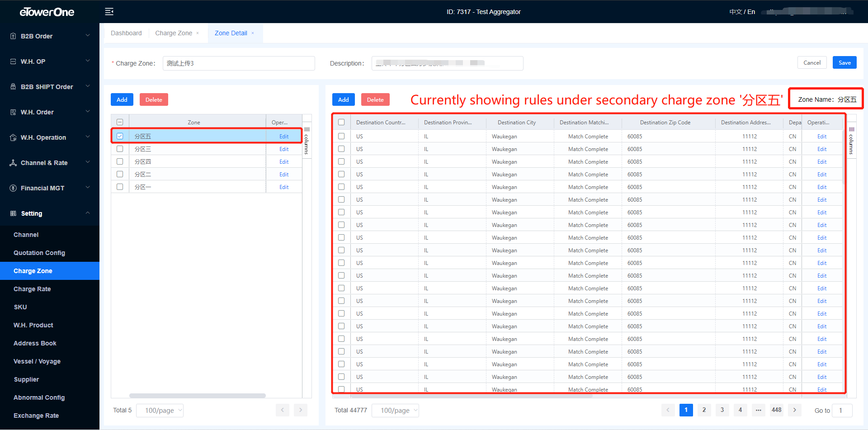The width and height of the screenshot is (868, 430).
Task: Check the 分区四 zone checkbox
Action: click(120, 161)
